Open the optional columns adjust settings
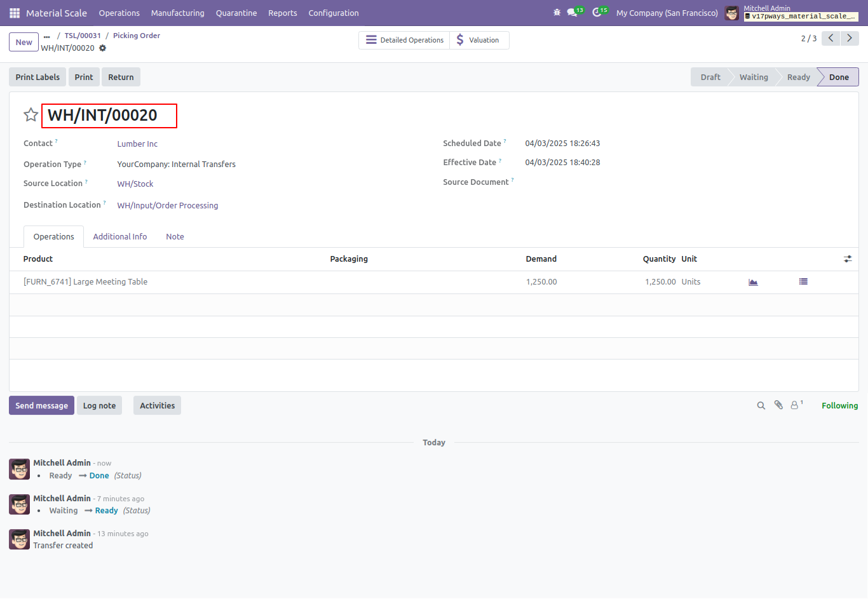 coord(848,259)
